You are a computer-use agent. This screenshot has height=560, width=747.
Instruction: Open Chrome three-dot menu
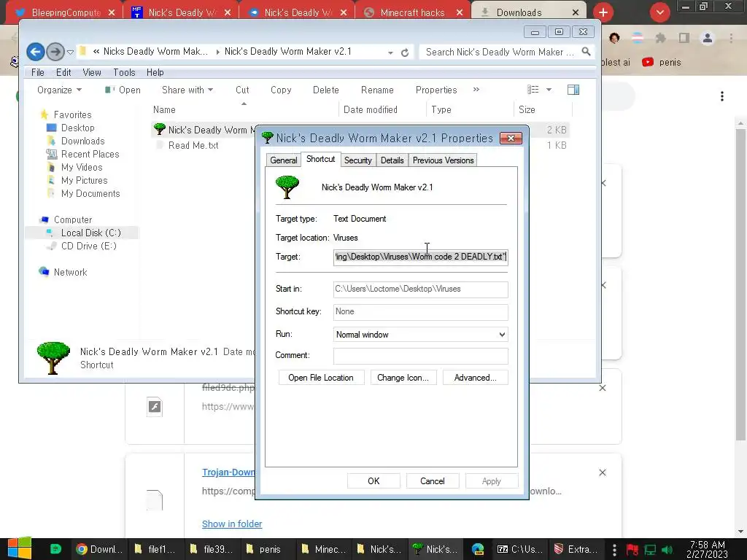coord(731,38)
